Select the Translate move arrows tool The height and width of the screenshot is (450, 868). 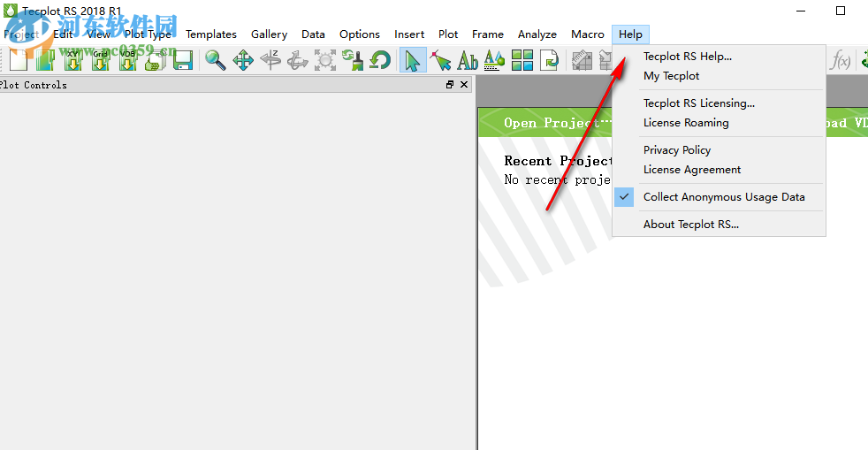click(x=243, y=60)
